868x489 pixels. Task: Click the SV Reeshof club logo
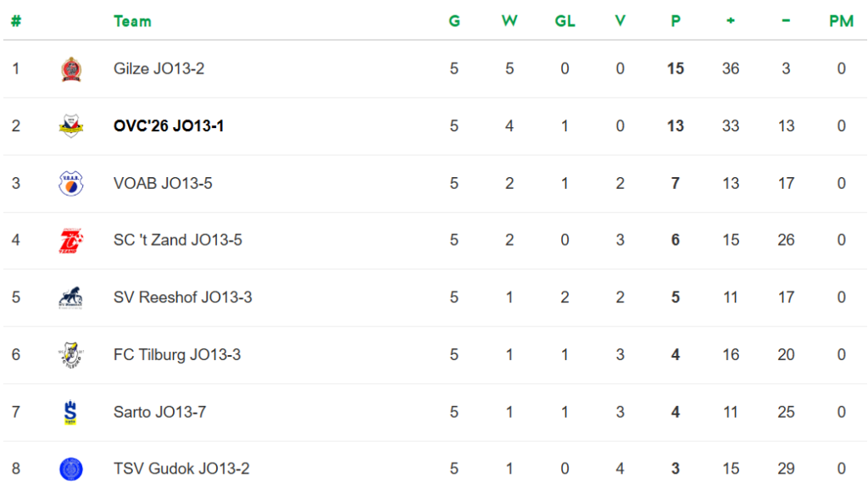(71, 297)
